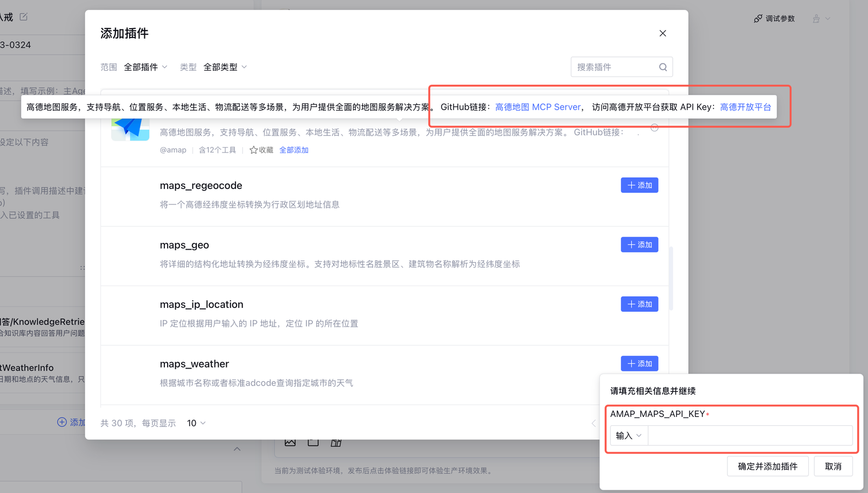Open the 输入 type selector for API key
The height and width of the screenshot is (493, 868).
628,435
